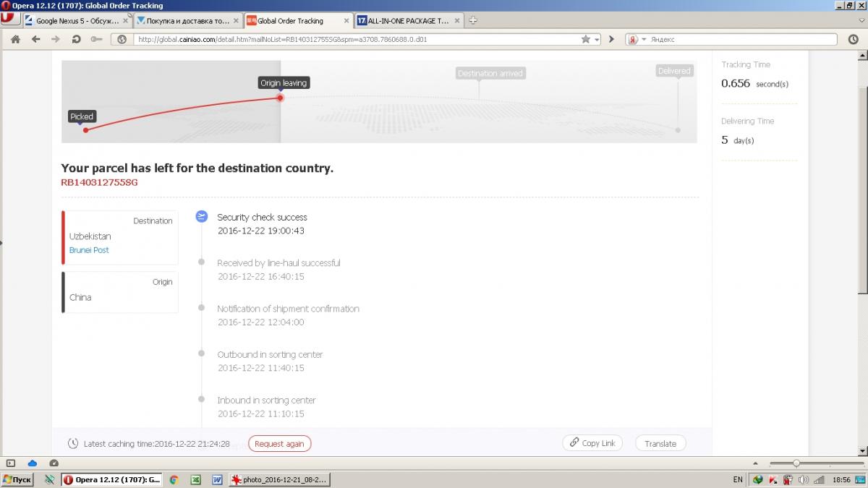Toggle the side panel button
The height and width of the screenshot is (488, 868).
tap(11, 463)
